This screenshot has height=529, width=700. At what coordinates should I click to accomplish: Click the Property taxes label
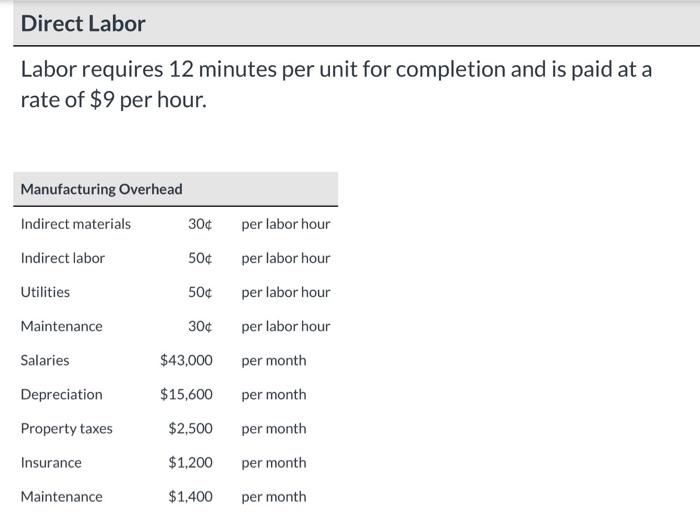click(67, 429)
